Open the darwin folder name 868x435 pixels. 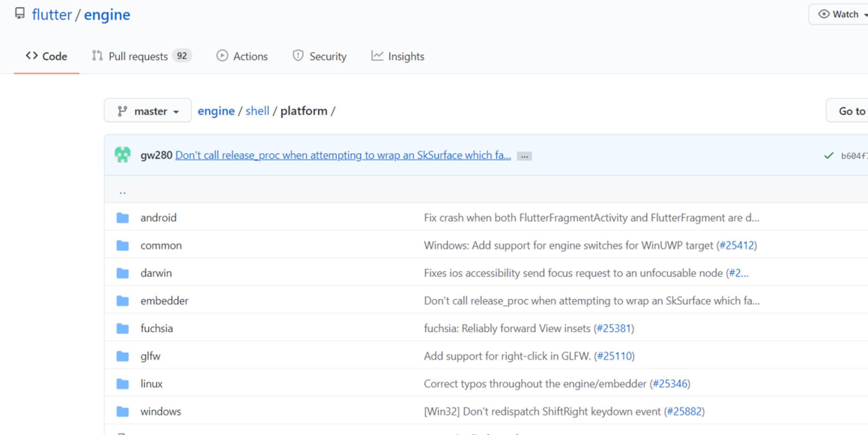pos(156,273)
